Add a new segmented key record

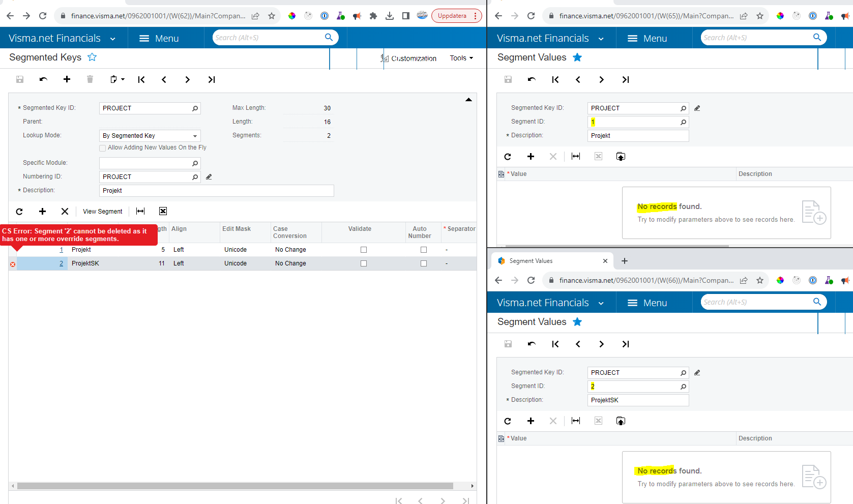(x=67, y=79)
